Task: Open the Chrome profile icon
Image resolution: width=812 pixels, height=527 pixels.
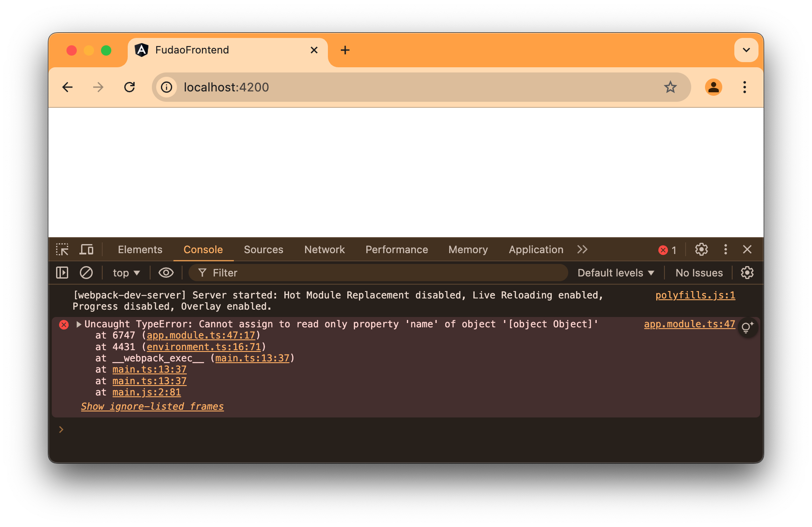Action: [x=714, y=87]
